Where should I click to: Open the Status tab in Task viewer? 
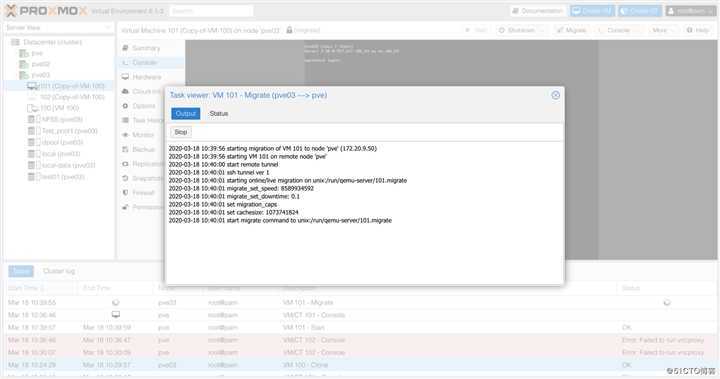click(x=219, y=113)
